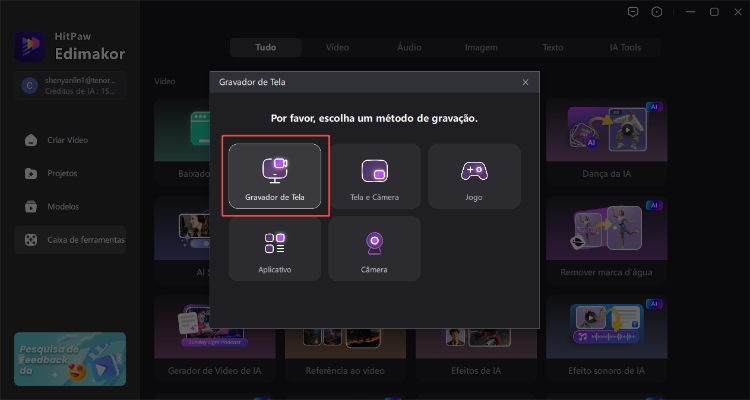Switch to the Áudio tab

pyautogui.click(x=409, y=47)
